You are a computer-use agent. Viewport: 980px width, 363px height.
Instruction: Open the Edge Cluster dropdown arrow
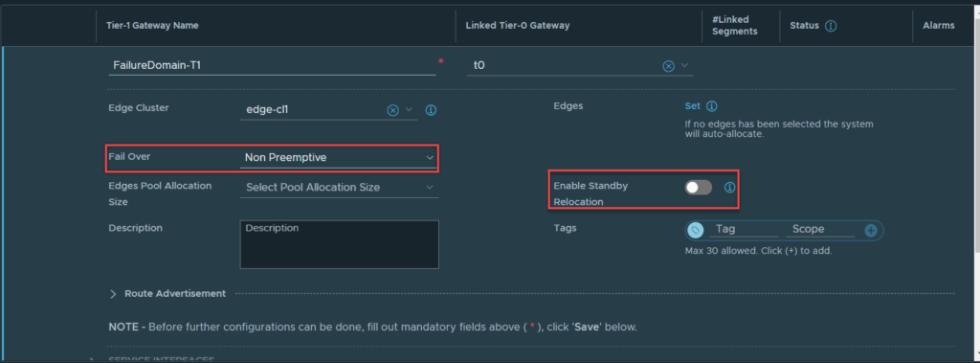click(x=410, y=109)
